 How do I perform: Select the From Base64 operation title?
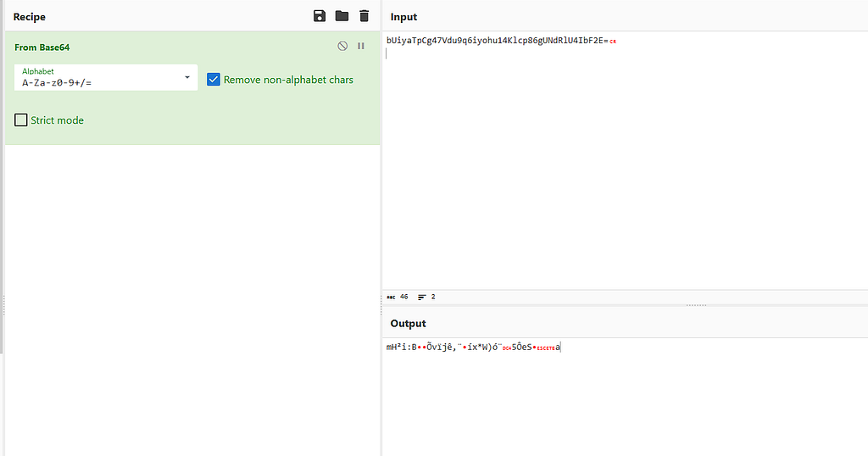[x=42, y=47]
